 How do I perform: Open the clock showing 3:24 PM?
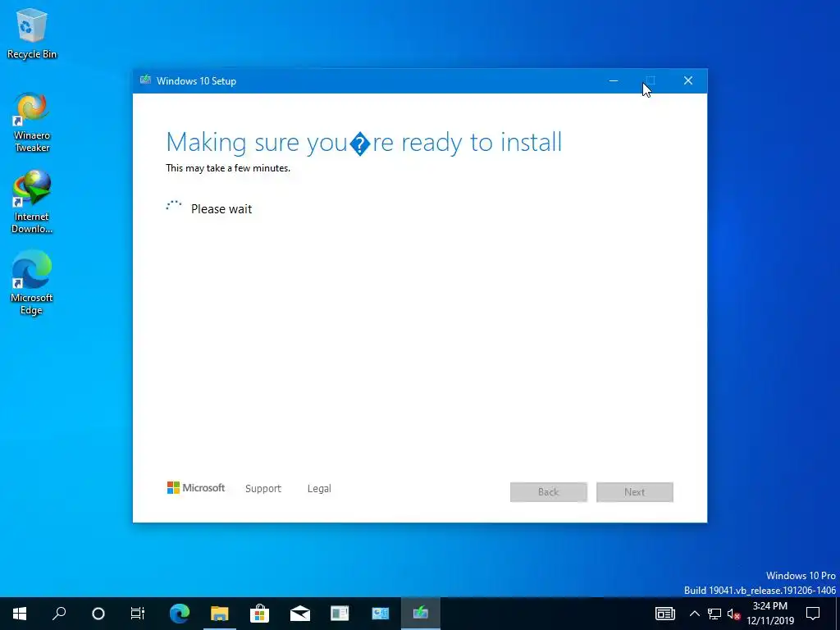pos(769,614)
